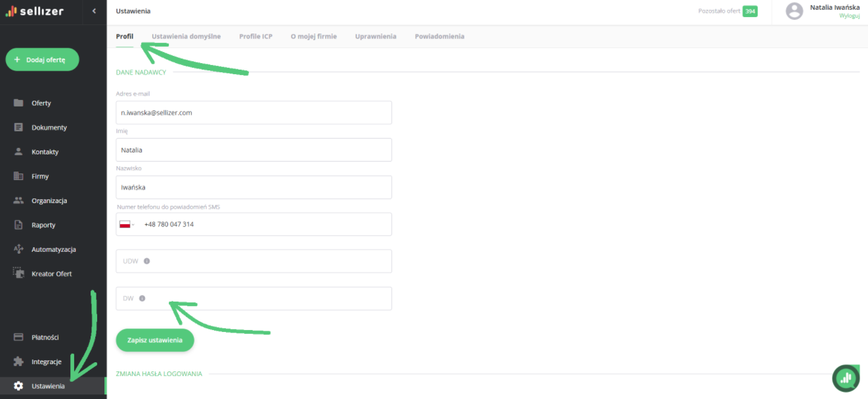Select the Powiadomienia tab

coord(439,37)
